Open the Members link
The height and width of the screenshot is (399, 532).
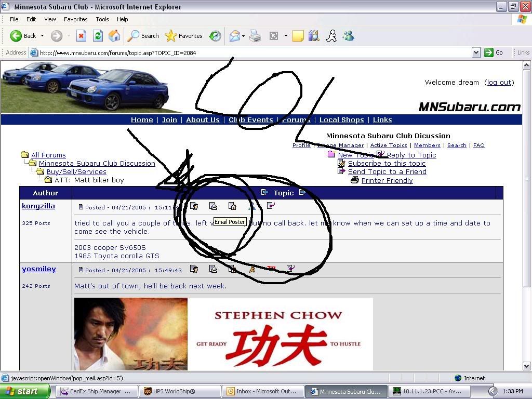pos(427,145)
